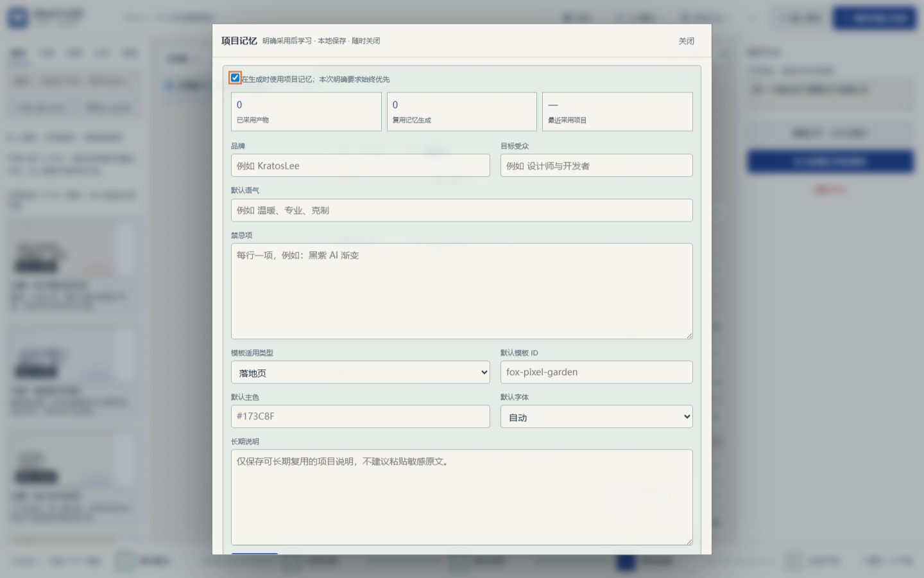Select the 已采用产物 stat card
This screenshot has height=578, width=924.
click(x=306, y=112)
